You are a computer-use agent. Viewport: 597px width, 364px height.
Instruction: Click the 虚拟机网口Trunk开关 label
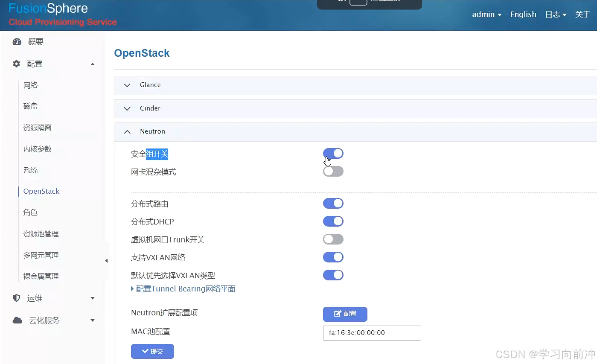(168, 240)
